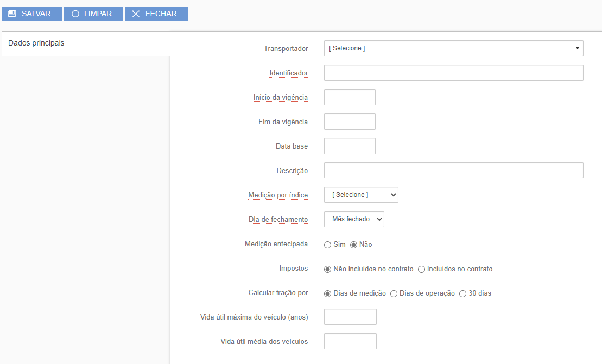The width and height of the screenshot is (602, 364).
Task: Open the Dia de fechamento dropdown
Action: [x=354, y=219]
